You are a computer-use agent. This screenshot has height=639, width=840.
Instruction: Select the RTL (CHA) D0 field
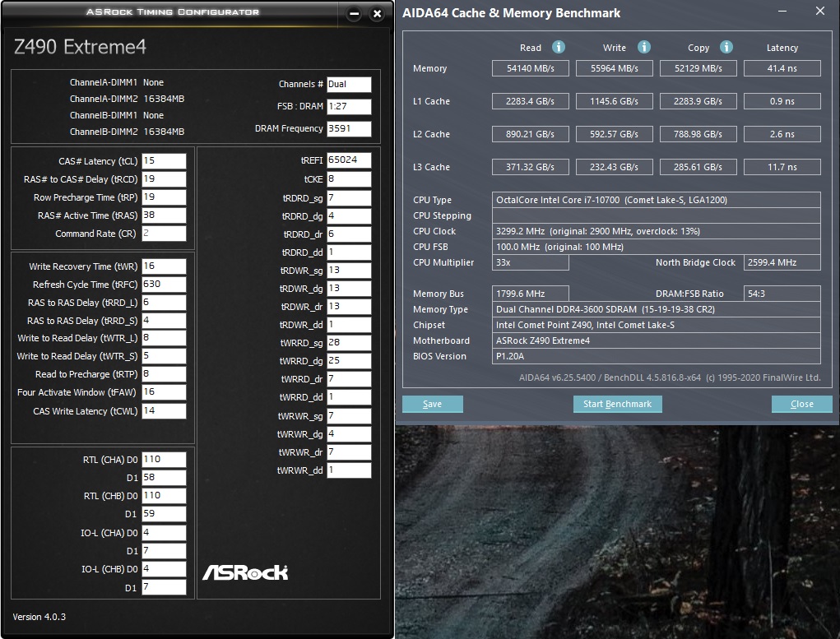(164, 460)
